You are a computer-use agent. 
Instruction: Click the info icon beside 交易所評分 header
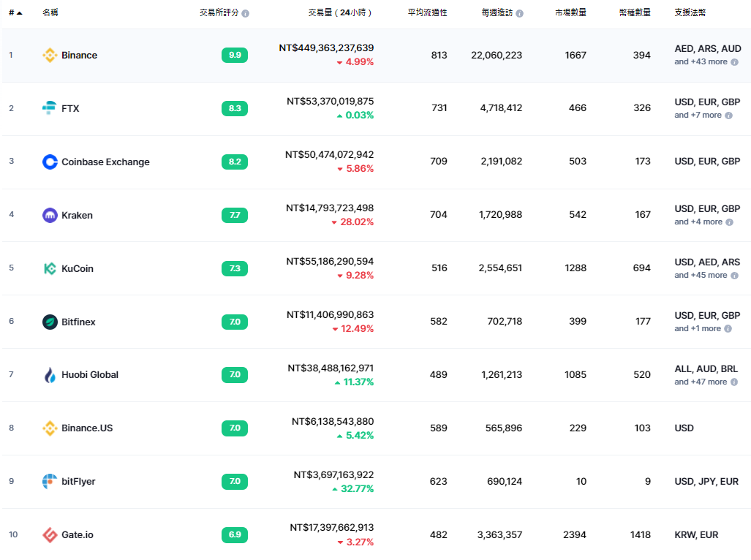(x=246, y=12)
